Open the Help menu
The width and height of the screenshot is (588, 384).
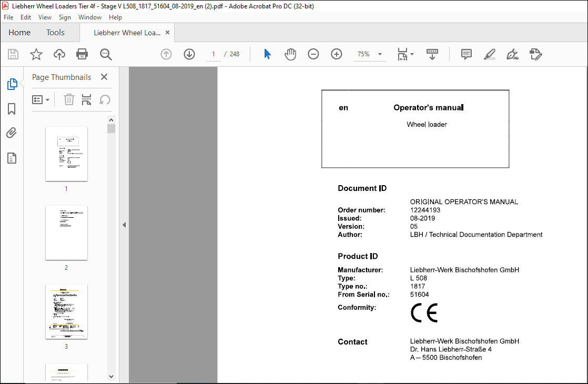click(x=115, y=17)
